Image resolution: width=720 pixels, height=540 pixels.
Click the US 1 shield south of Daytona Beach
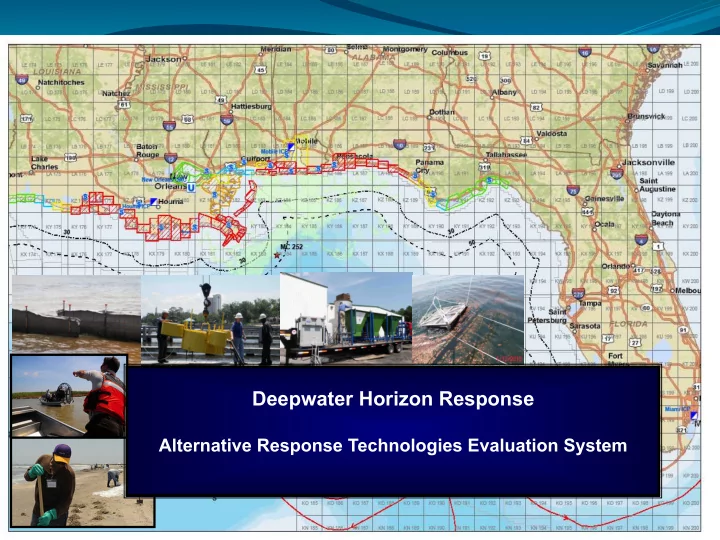658,247
